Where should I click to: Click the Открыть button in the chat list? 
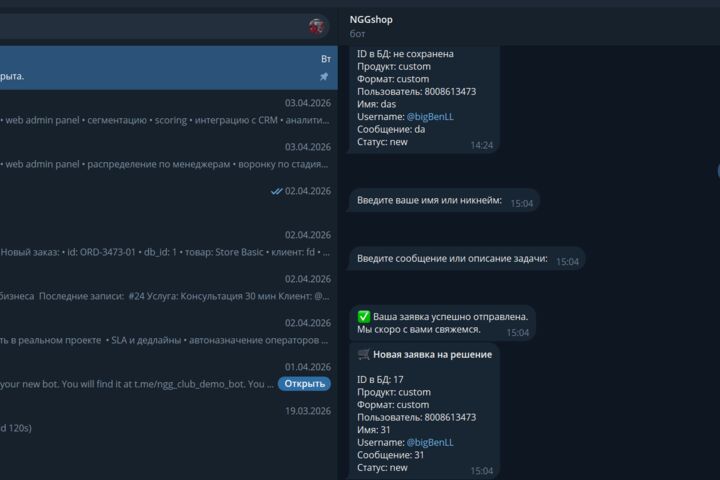pos(304,384)
